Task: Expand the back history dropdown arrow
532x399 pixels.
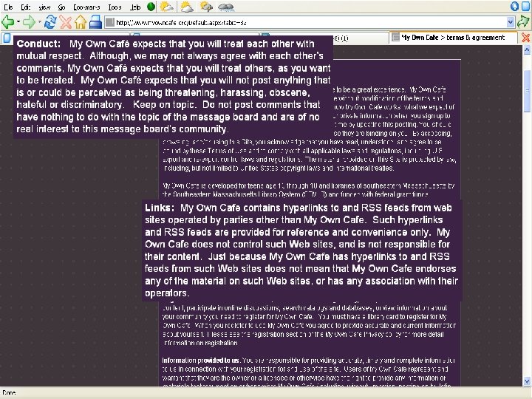Action: [x=18, y=22]
